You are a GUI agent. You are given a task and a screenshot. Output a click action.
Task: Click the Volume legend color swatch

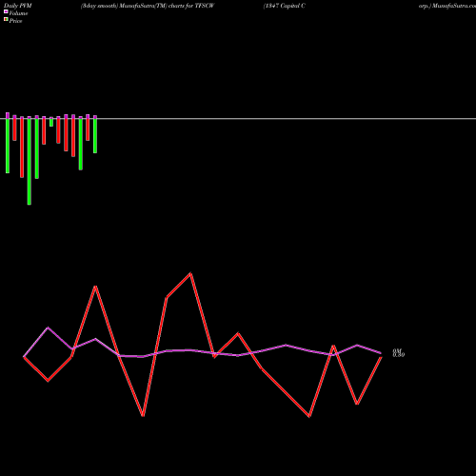pyautogui.click(x=6, y=11)
